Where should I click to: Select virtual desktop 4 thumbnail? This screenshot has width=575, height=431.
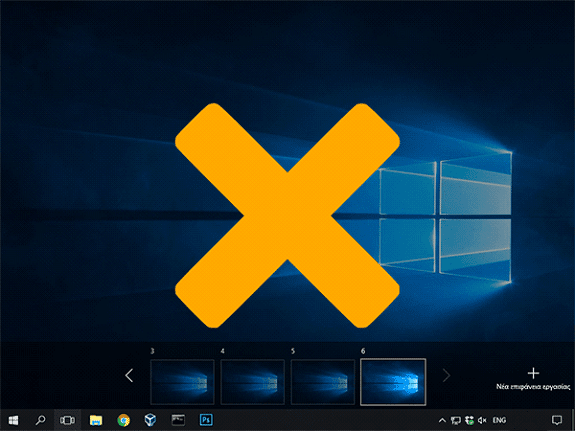pos(253,382)
